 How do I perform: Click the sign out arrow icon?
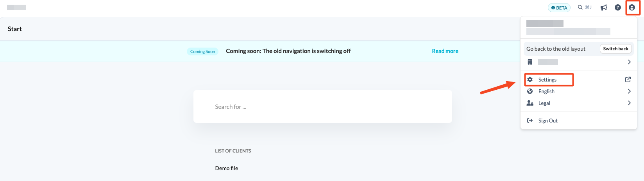point(530,121)
